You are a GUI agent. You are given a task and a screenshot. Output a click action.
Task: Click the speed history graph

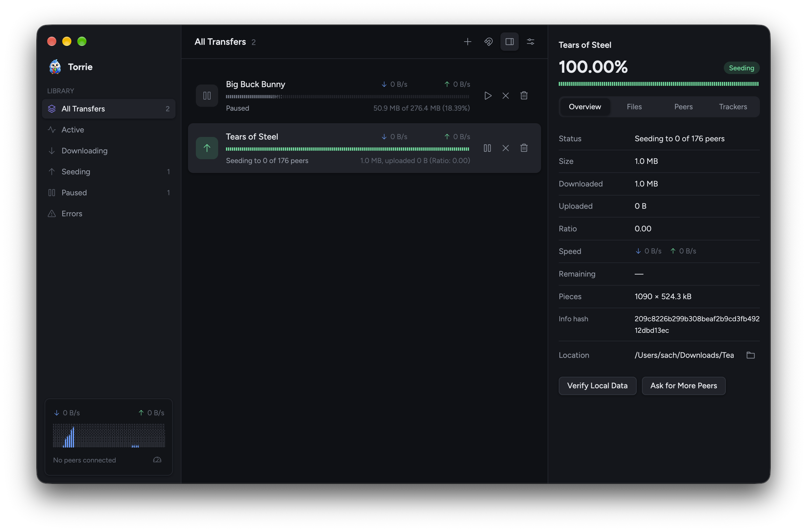[109, 435]
